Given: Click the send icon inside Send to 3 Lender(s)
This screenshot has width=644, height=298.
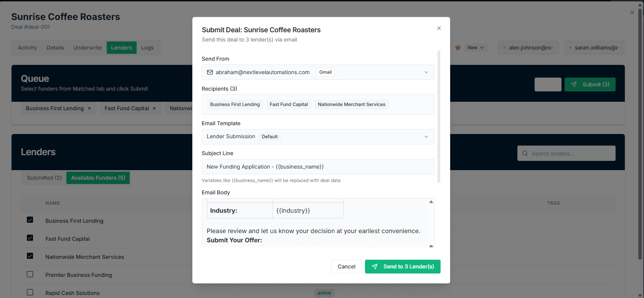Looking at the screenshot, I should pyautogui.click(x=375, y=266).
